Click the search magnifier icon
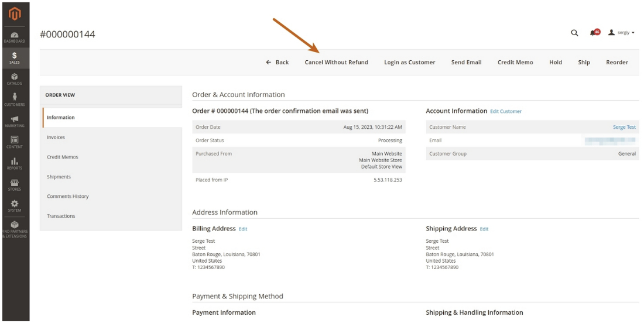 point(574,33)
